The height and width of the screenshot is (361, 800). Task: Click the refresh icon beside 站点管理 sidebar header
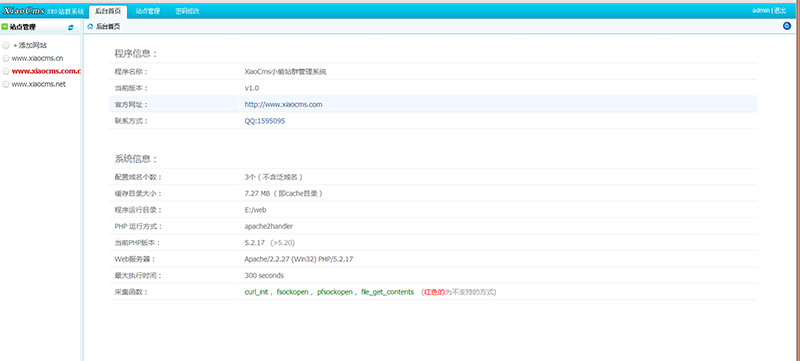[x=70, y=27]
